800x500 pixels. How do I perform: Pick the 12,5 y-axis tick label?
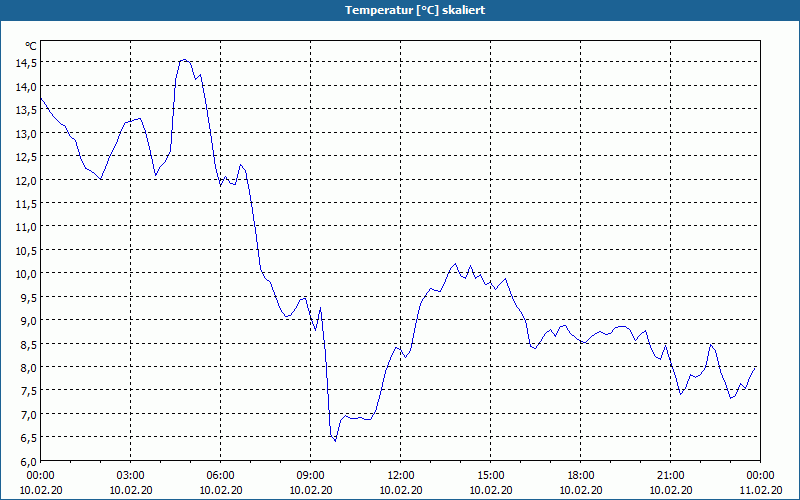coord(27,157)
